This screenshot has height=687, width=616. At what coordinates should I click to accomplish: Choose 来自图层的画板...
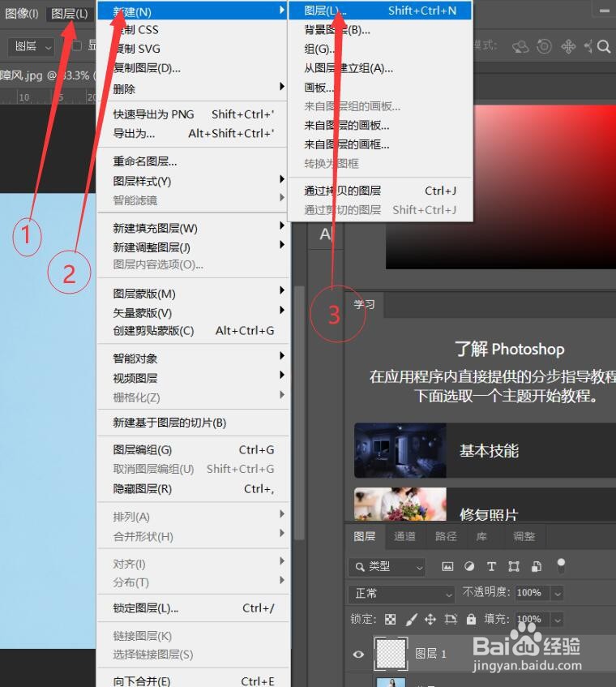pyautogui.click(x=380, y=125)
